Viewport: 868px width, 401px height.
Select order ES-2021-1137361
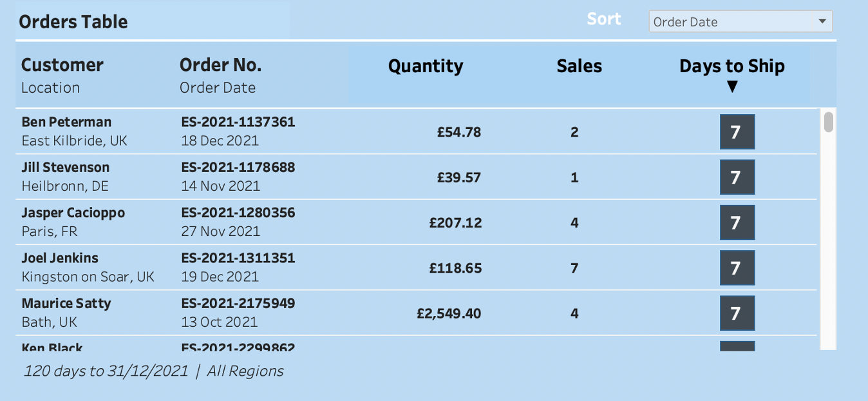click(238, 122)
